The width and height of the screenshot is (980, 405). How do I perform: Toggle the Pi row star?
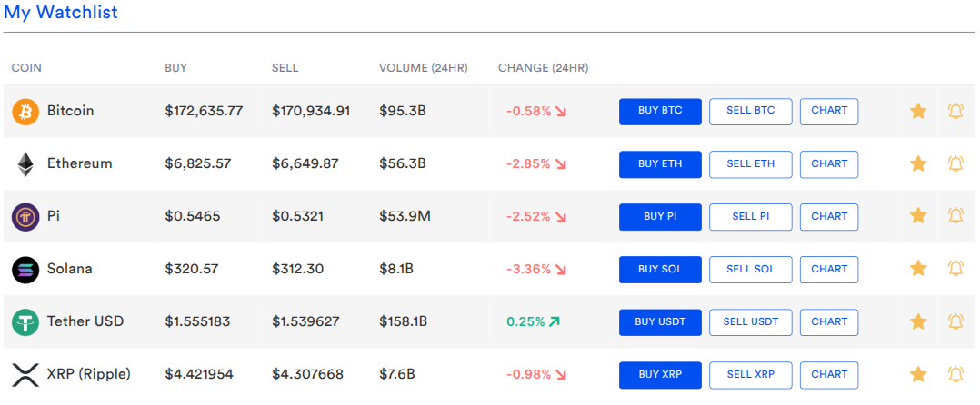(917, 216)
